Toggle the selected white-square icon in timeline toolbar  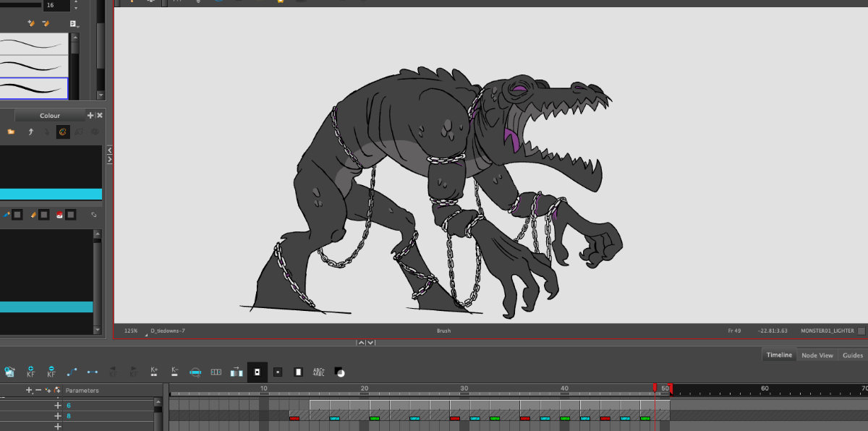click(257, 372)
